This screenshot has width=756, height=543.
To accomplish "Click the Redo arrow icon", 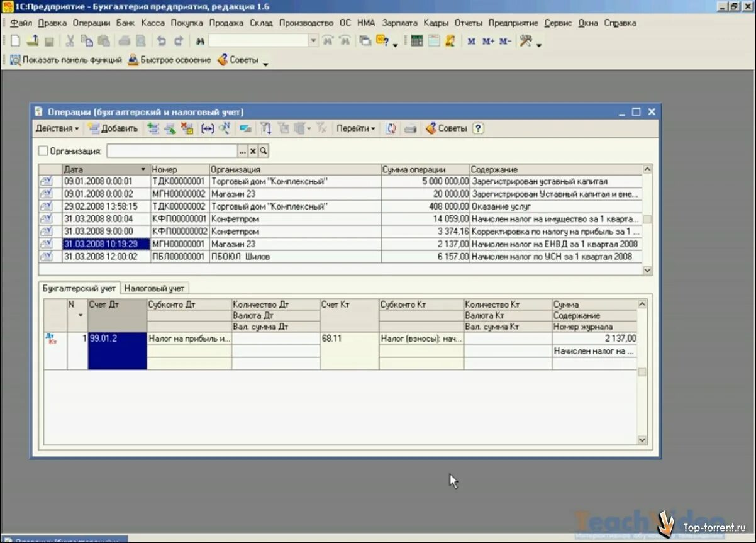I will pyautogui.click(x=179, y=41).
